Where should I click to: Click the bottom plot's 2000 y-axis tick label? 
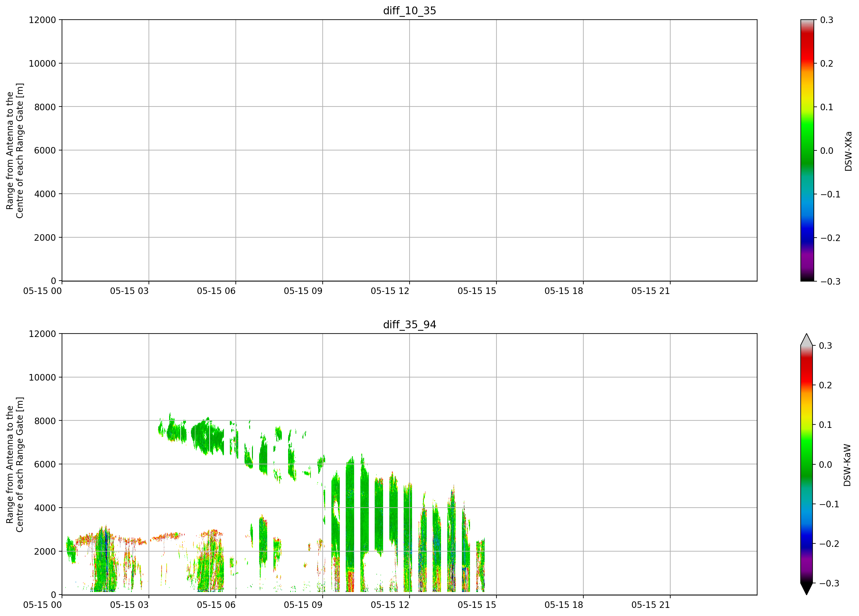pyautogui.click(x=45, y=552)
